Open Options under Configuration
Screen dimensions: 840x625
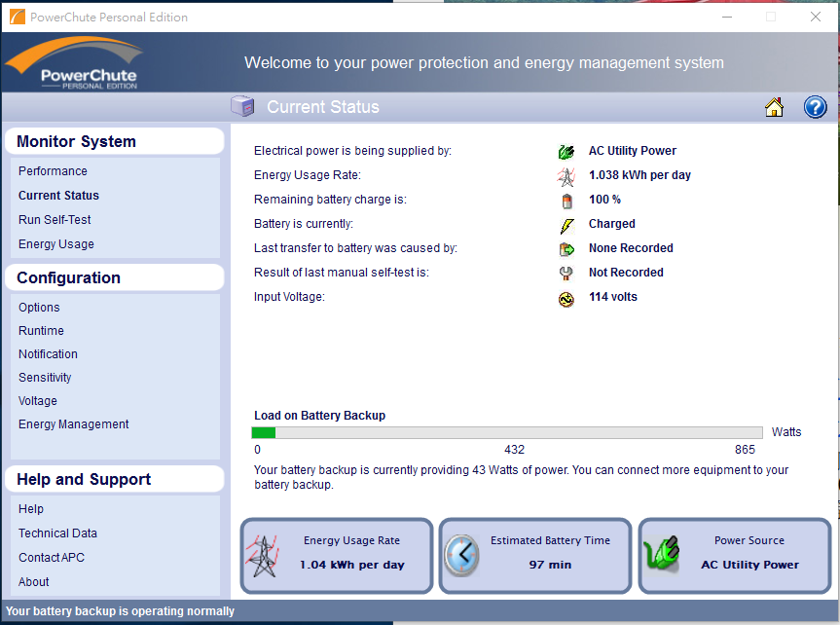point(39,307)
